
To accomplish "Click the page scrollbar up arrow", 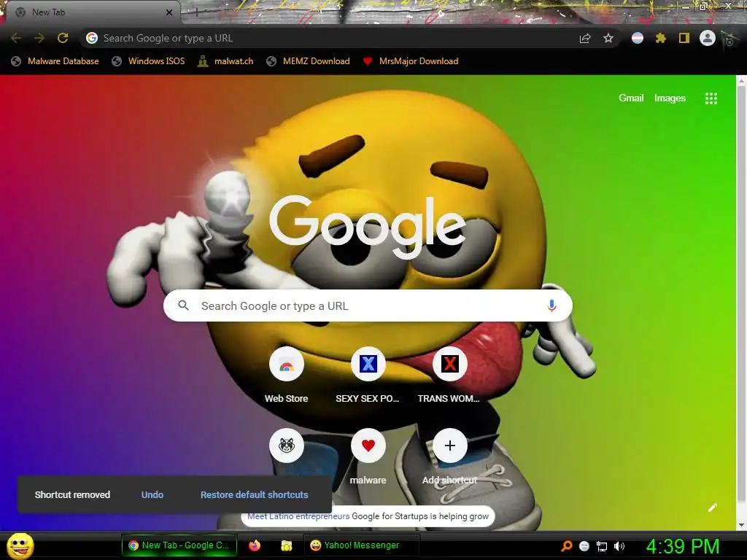I will click(x=742, y=81).
